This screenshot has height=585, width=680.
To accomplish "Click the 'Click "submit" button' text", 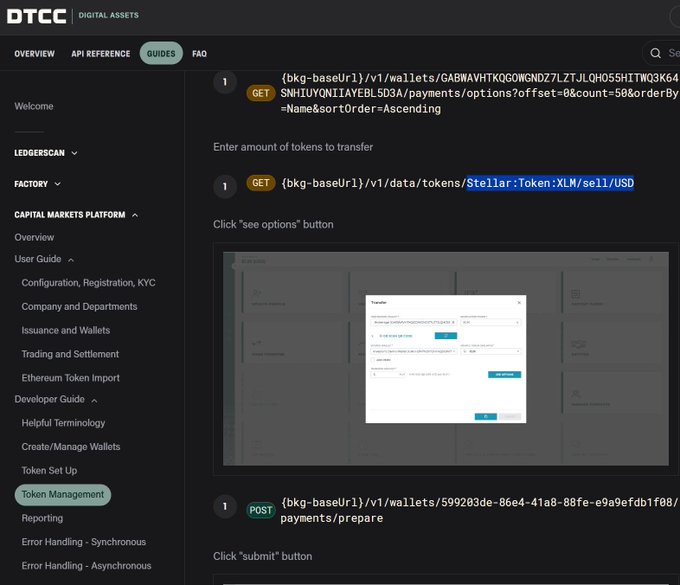I will pos(262,556).
